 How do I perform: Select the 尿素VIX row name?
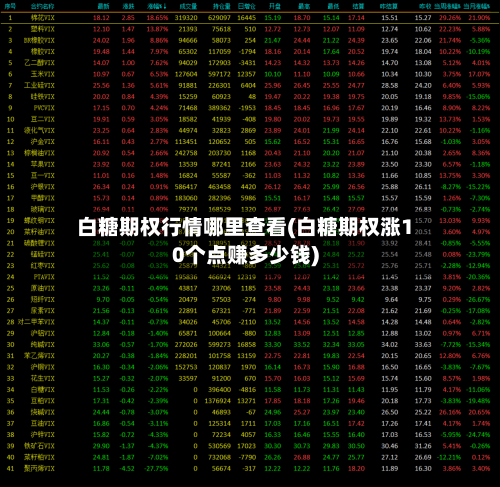pos(43,311)
